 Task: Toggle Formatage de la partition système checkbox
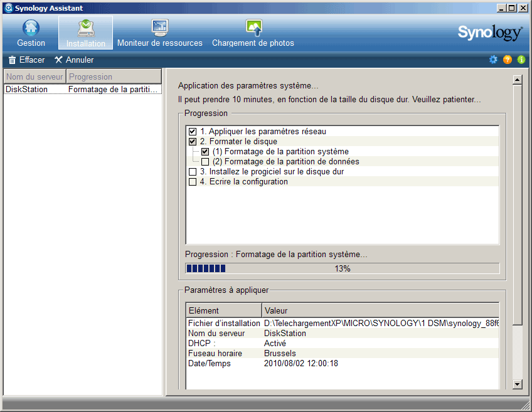pos(205,152)
